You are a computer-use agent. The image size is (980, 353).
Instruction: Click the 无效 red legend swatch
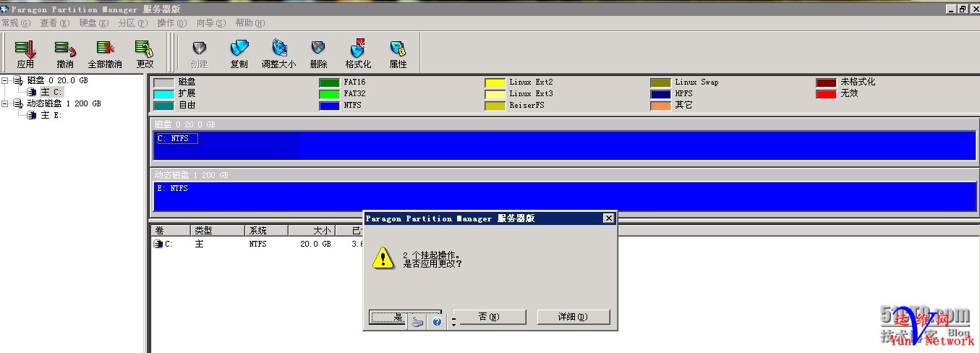click(x=826, y=94)
